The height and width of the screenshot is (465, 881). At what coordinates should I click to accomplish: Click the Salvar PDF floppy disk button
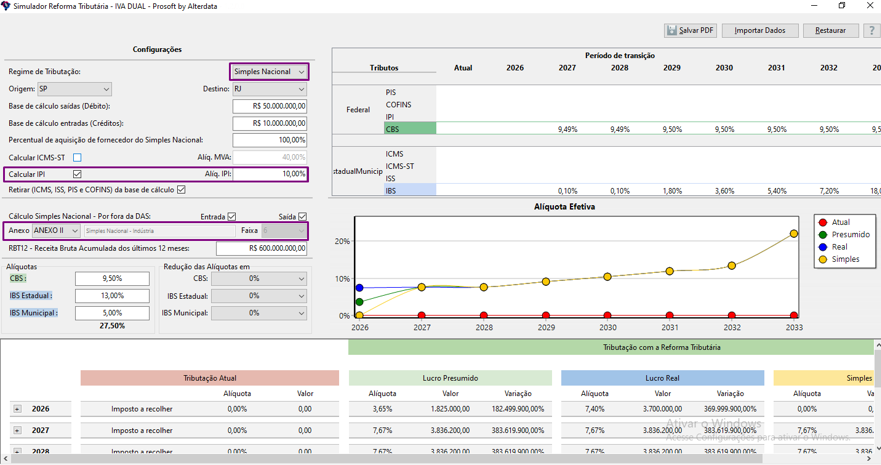tap(690, 31)
